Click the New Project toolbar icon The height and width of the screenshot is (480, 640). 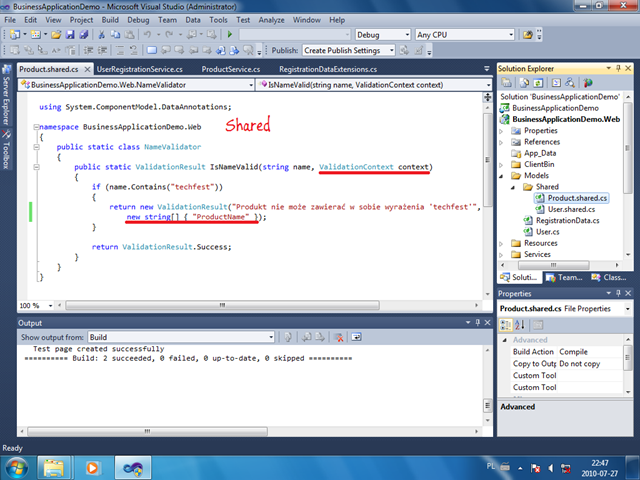click(15, 35)
